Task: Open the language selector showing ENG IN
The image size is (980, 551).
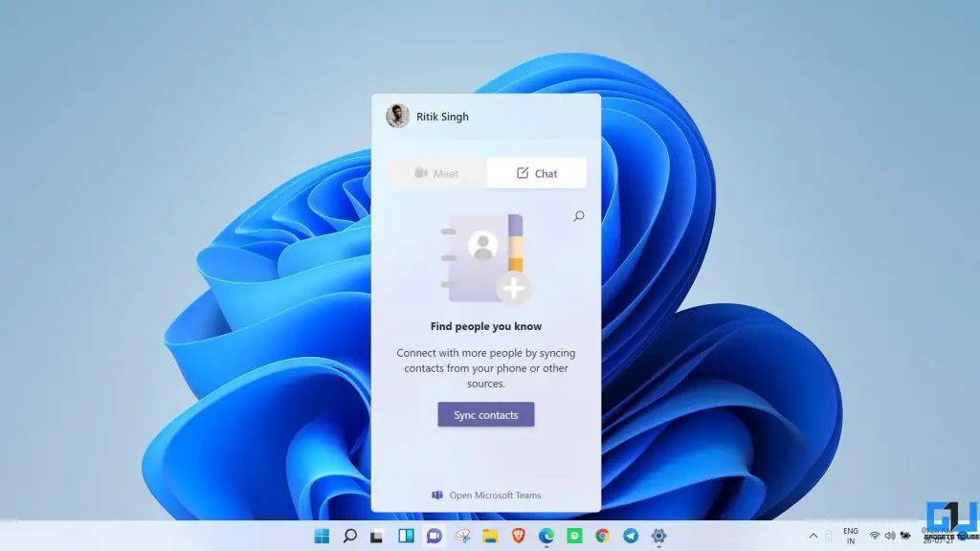Action: click(x=850, y=536)
